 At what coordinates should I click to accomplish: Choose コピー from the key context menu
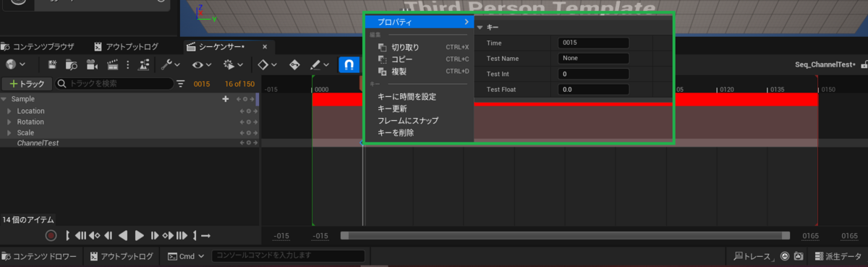[x=420, y=59]
